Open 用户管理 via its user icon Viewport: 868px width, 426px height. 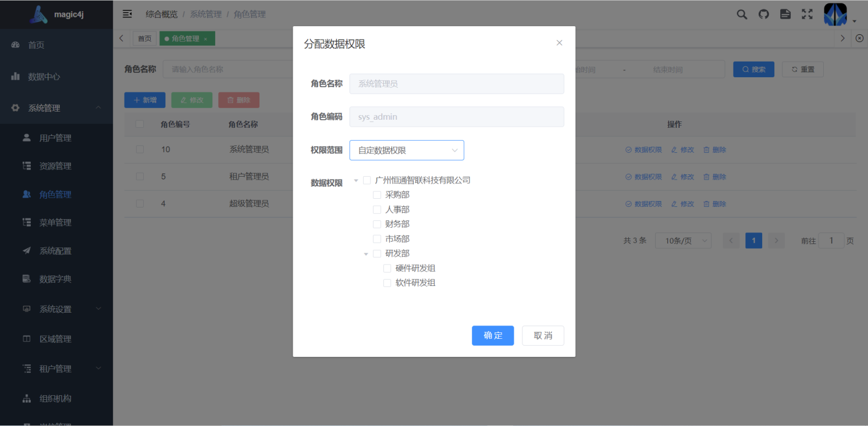click(x=47, y=138)
